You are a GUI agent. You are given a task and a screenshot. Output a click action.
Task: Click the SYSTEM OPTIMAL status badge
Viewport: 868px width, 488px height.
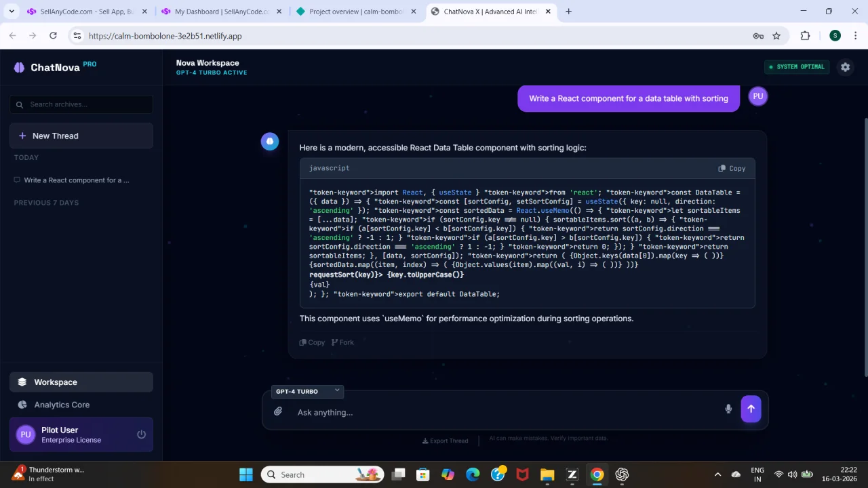(796, 67)
